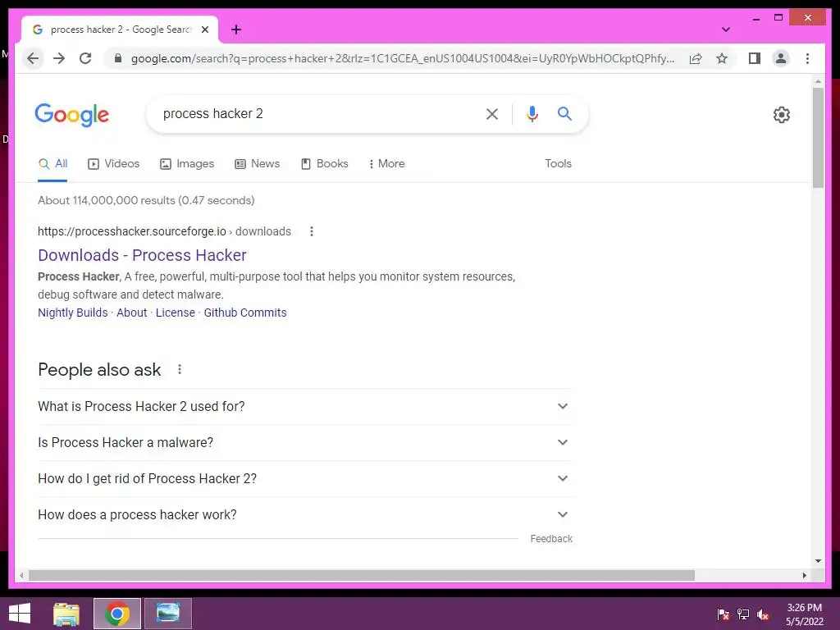Switch to Videos results

point(113,164)
